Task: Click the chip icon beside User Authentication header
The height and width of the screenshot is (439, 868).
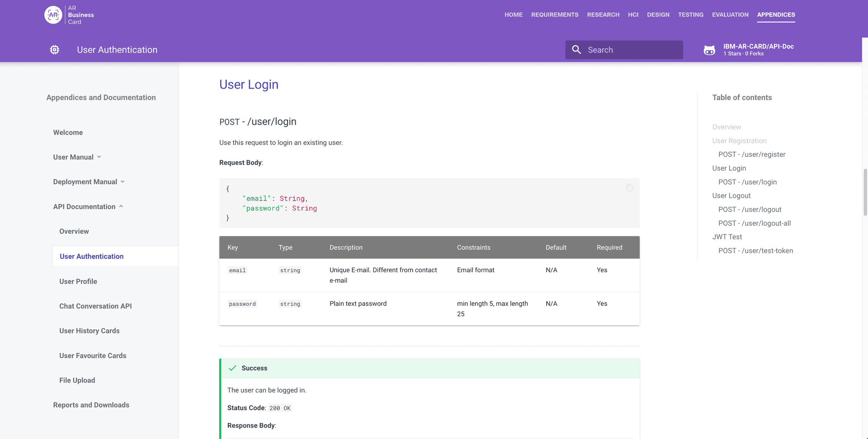Action: click(x=55, y=50)
